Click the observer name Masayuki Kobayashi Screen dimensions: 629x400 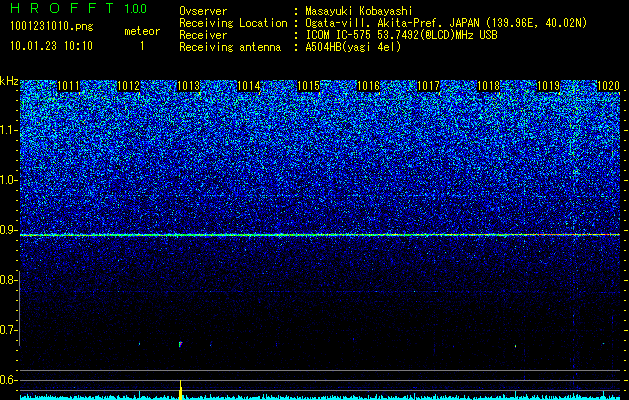coord(359,11)
